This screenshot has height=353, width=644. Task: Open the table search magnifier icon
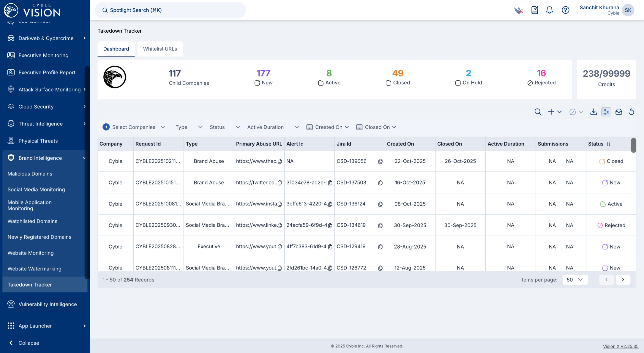[538, 112]
